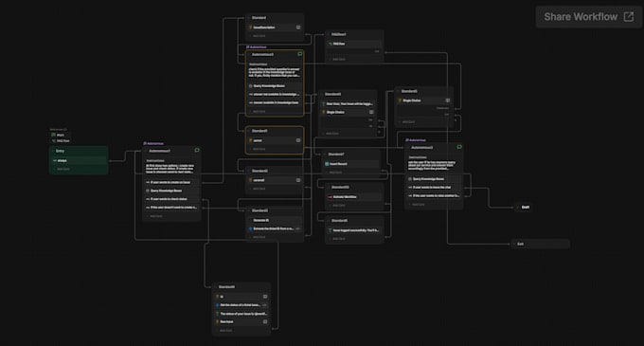Click the external-link icon on Share Workflow
The height and width of the screenshot is (346, 644).
[629, 17]
